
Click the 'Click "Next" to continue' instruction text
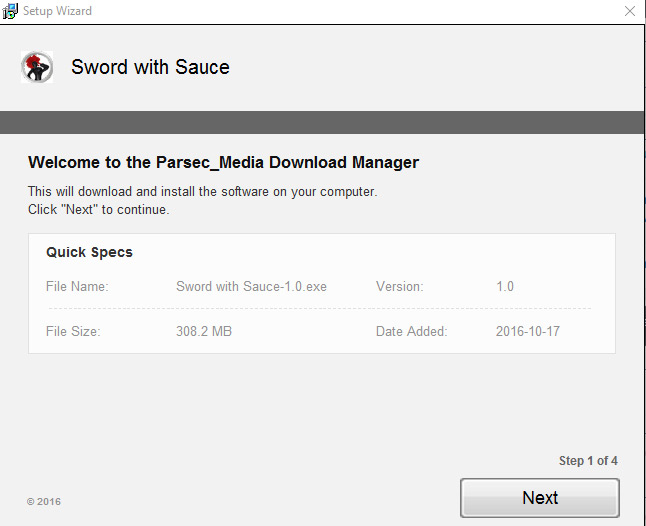98,209
